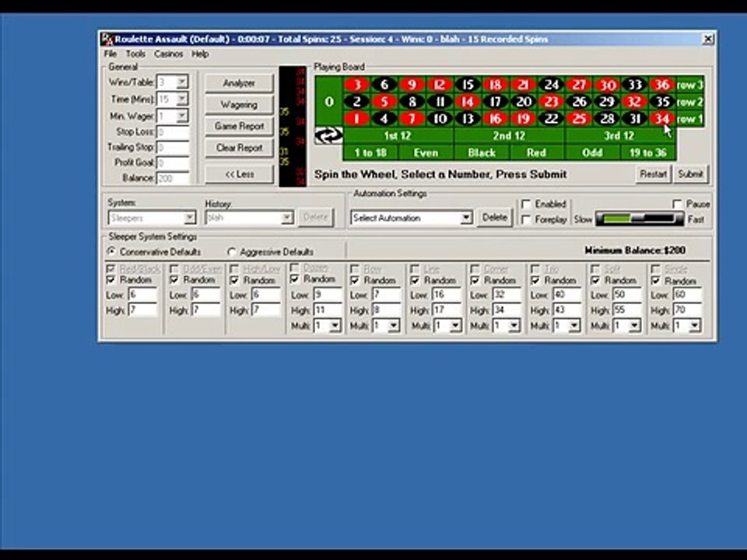This screenshot has height=560, width=747.
Task: Toggle the Foreplay checkbox
Action: click(x=526, y=219)
